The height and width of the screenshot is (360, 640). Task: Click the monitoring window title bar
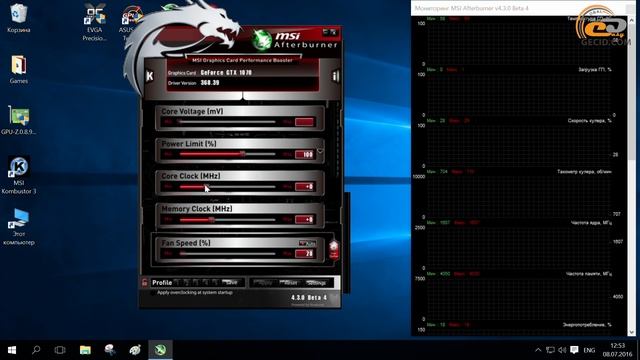click(522, 8)
